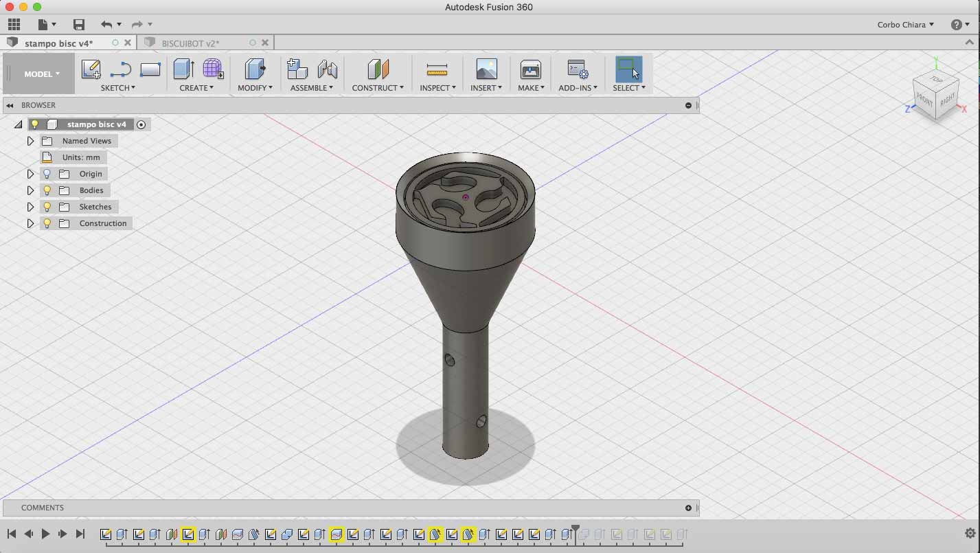The image size is (980, 553).
Task: Open the File menu icon
Action: [43, 25]
